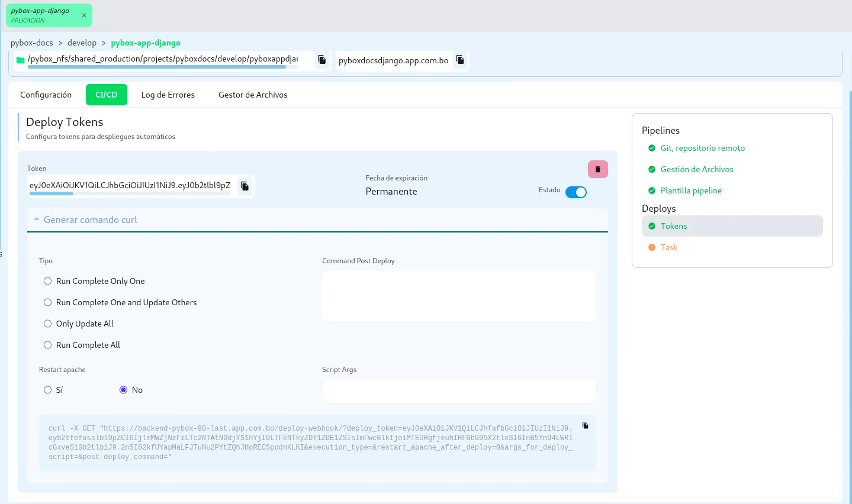Set Restart apache to No
The width and height of the screenshot is (852, 504).
[124, 390]
